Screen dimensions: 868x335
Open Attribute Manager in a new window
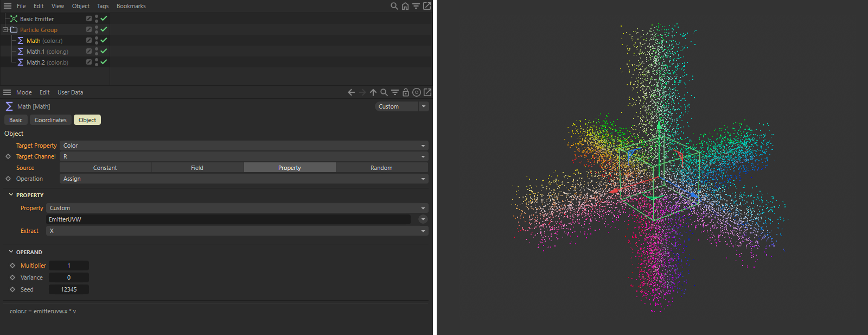click(x=427, y=92)
